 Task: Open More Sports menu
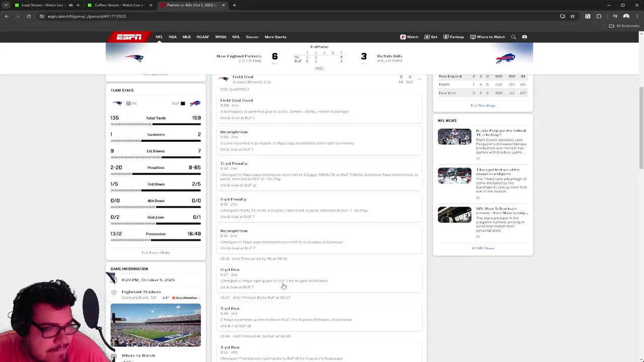pos(275,37)
